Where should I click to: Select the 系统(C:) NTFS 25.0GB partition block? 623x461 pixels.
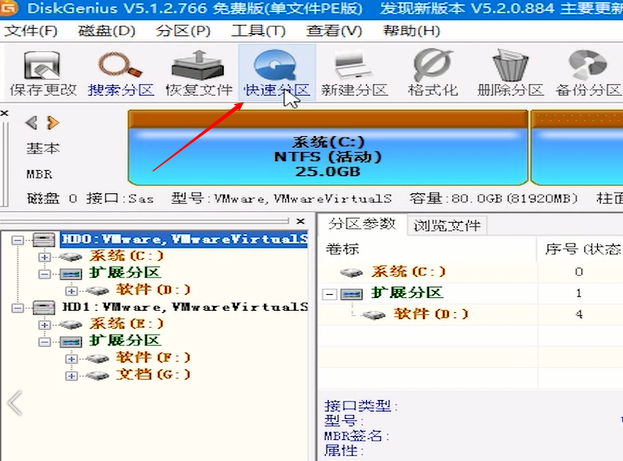(x=328, y=148)
